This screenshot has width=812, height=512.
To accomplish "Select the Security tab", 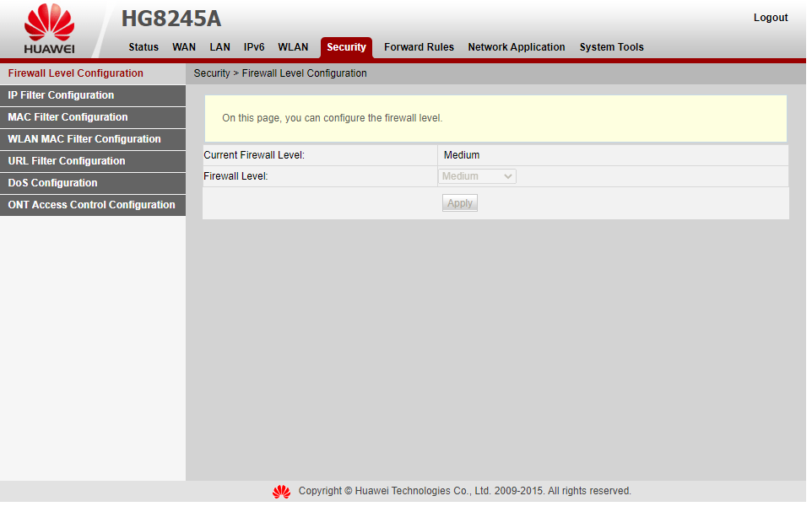I will [x=346, y=47].
